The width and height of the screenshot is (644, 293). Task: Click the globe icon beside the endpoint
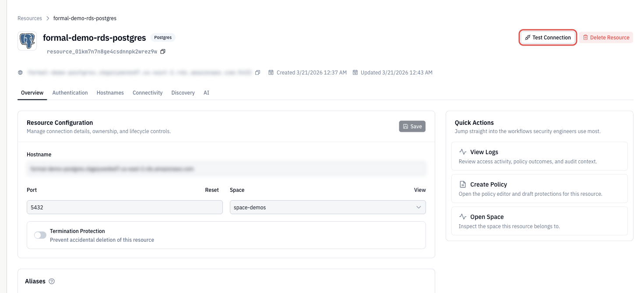pyautogui.click(x=20, y=73)
